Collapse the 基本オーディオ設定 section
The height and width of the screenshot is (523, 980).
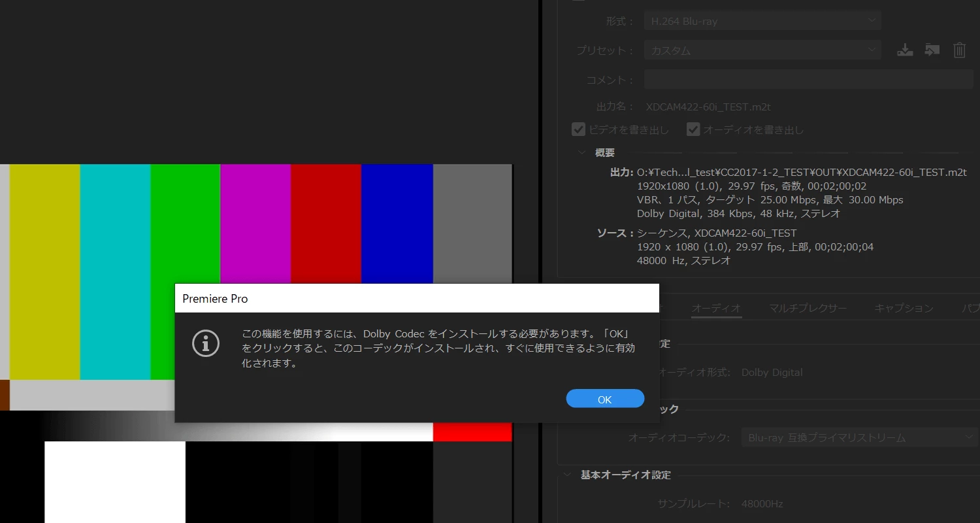click(x=567, y=475)
